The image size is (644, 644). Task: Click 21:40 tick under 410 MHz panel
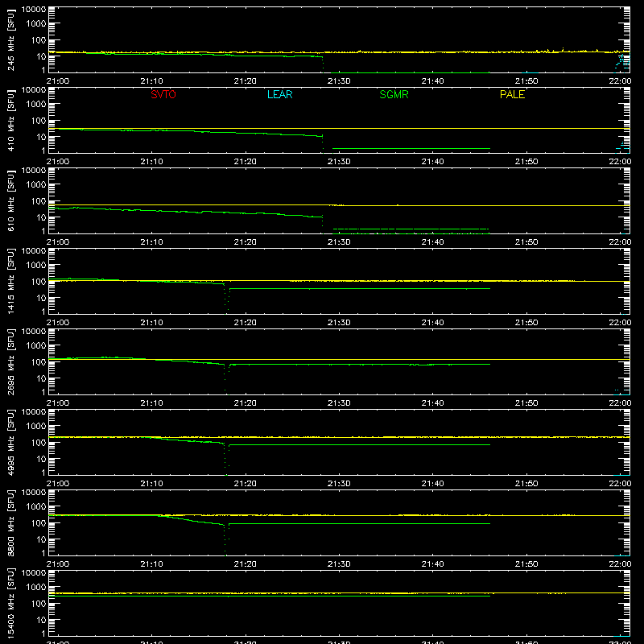pyautogui.click(x=432, y=162)
